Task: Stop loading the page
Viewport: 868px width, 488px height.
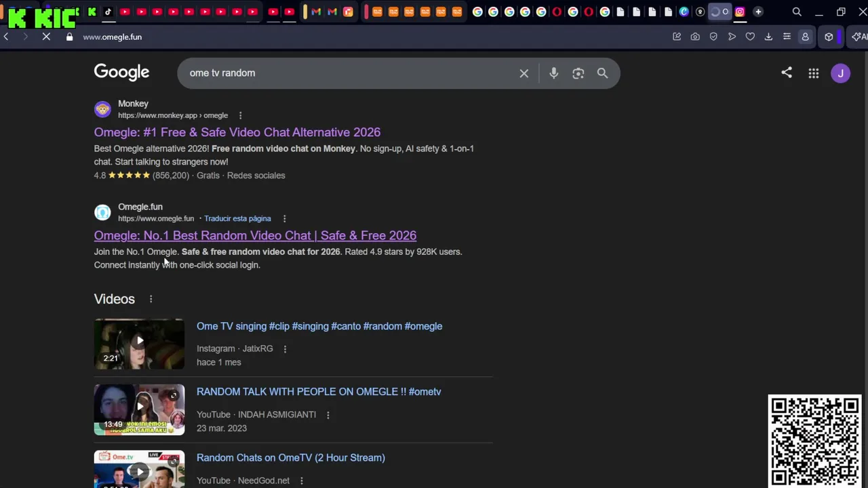Action: (46, 37)
